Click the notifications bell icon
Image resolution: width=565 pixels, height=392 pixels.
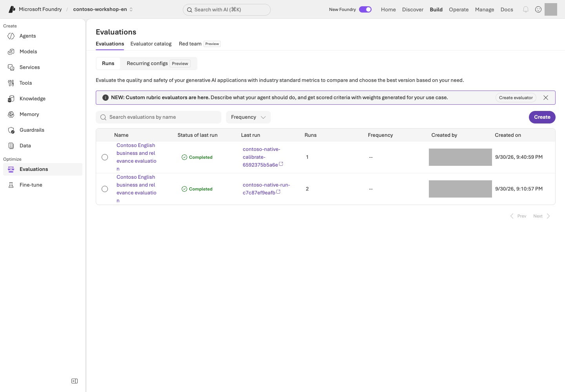(x=526, y=9)
